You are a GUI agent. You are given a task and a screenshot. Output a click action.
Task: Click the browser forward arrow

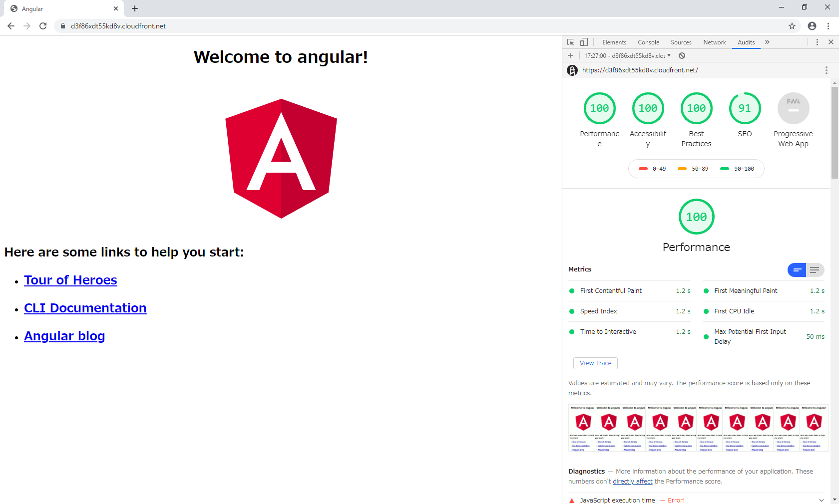[x=27, y=26]
